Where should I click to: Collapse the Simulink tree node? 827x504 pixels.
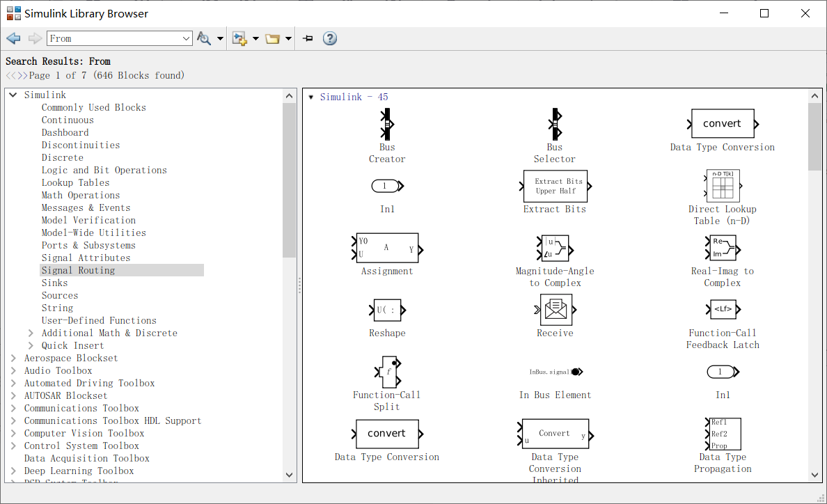click(13, 95)
